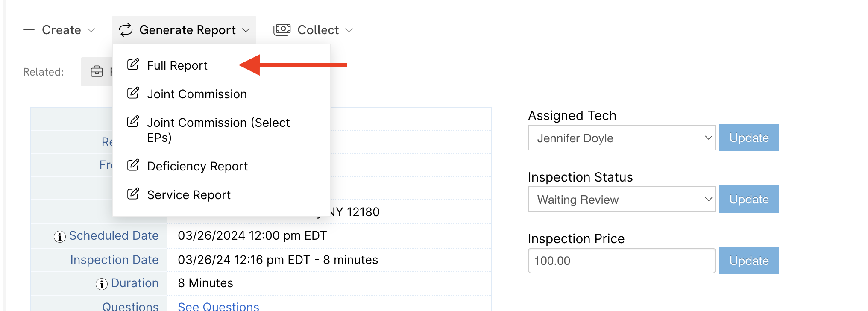The height and width of the screenshot is (311, 868).
Task: Click Update next to Inspection Status
Action: [x=748, y=199]
